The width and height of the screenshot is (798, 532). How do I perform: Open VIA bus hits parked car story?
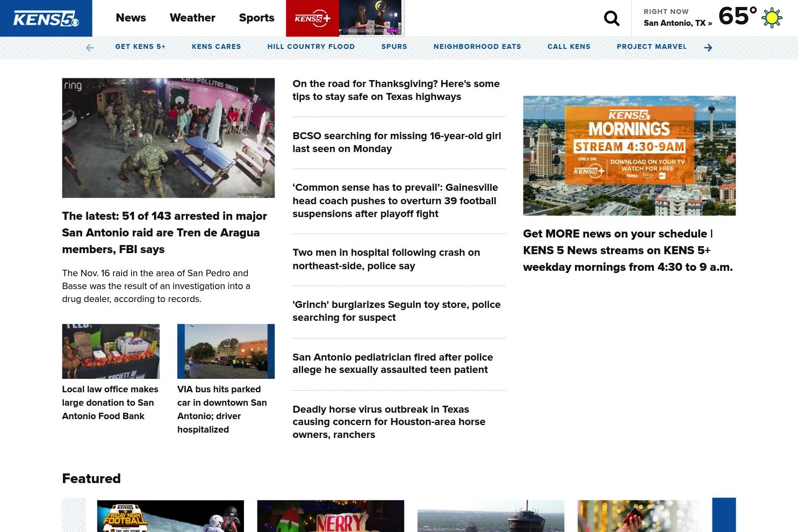tap(222, 409)
